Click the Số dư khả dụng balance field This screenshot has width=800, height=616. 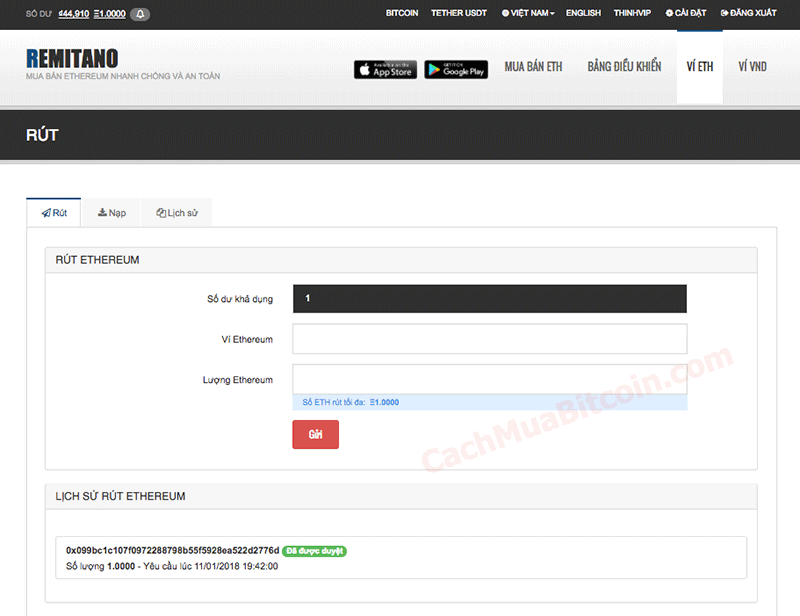[x=490, y=299]
